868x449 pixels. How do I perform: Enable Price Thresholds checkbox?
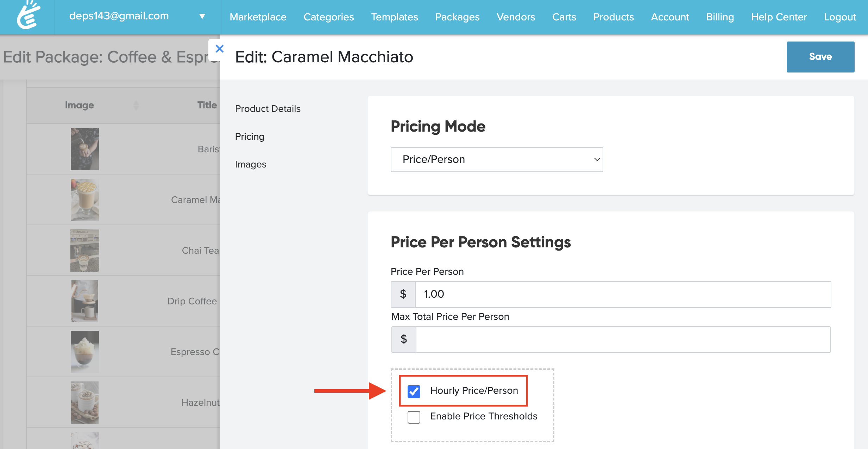pyautogui.click(x=414, y=417)
